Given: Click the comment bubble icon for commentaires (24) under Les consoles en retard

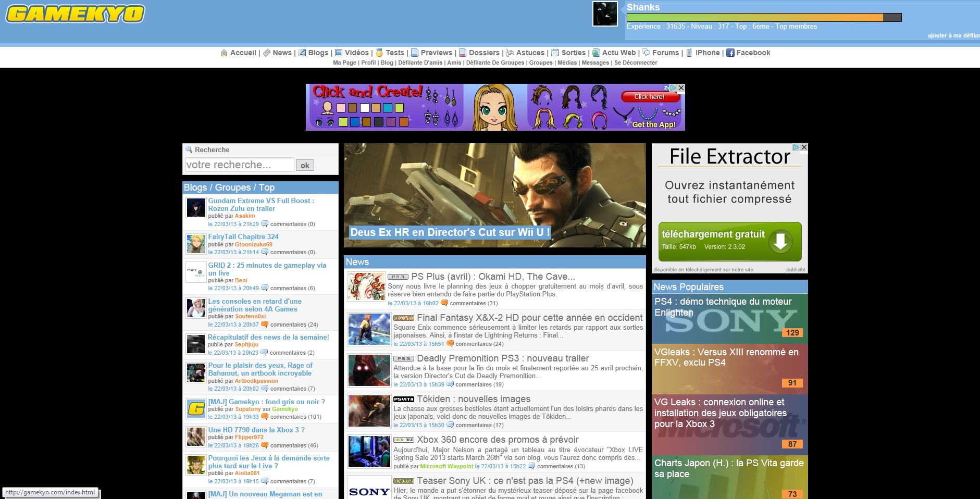Looking at the screenshot, I should pyautogui.click(x=265, y=325).
